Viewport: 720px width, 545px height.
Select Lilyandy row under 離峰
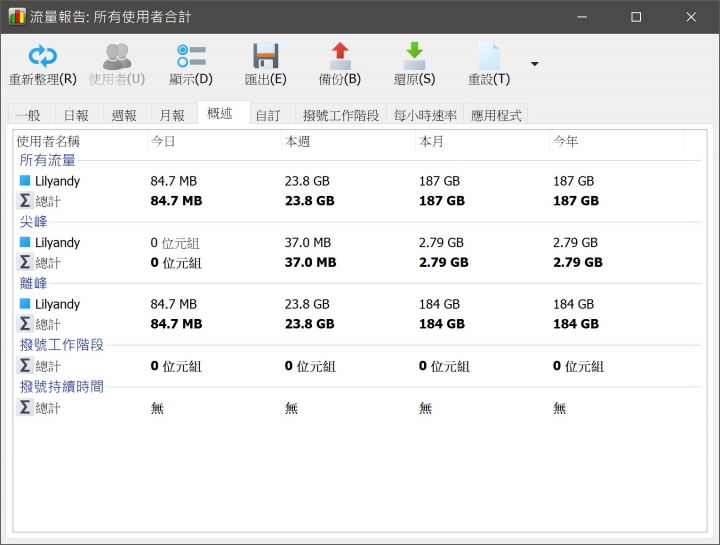click(x=358, y=304)
